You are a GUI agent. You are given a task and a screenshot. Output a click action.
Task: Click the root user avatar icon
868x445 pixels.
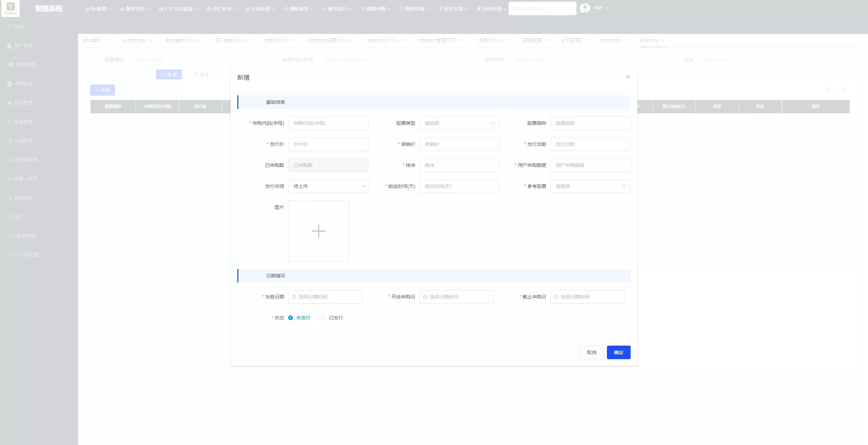pyautogui.click(x=585, y=8)
